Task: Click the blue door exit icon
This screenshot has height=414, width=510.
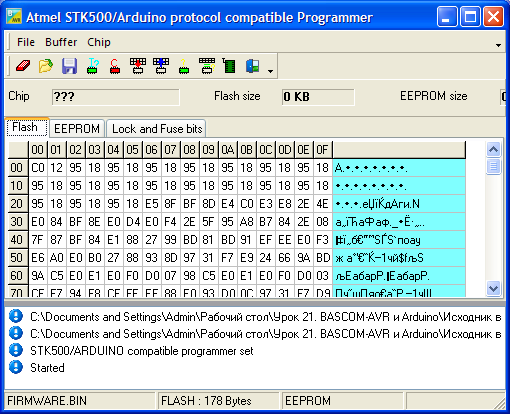Action: click(x=252, y=66)
